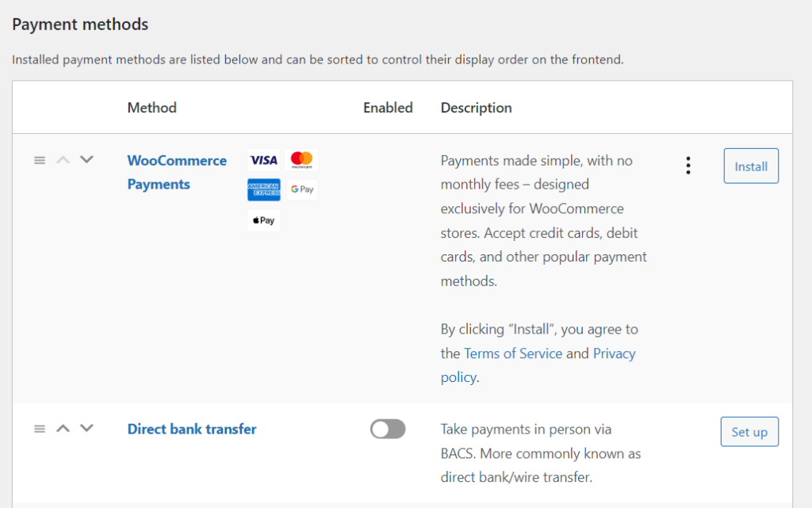Click the American Express icon
This screenshot has width=812, height=508.
pyautogui.click(x=263, y=190)
